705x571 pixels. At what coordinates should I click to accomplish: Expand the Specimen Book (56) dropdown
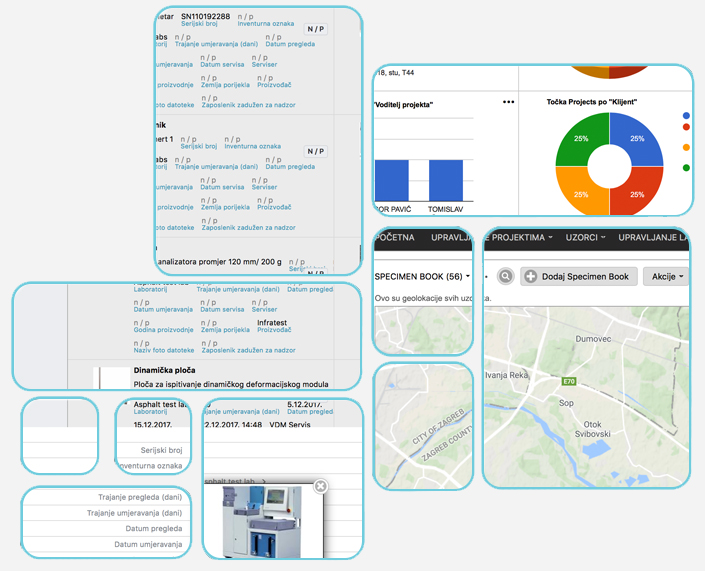click(421, 276)
